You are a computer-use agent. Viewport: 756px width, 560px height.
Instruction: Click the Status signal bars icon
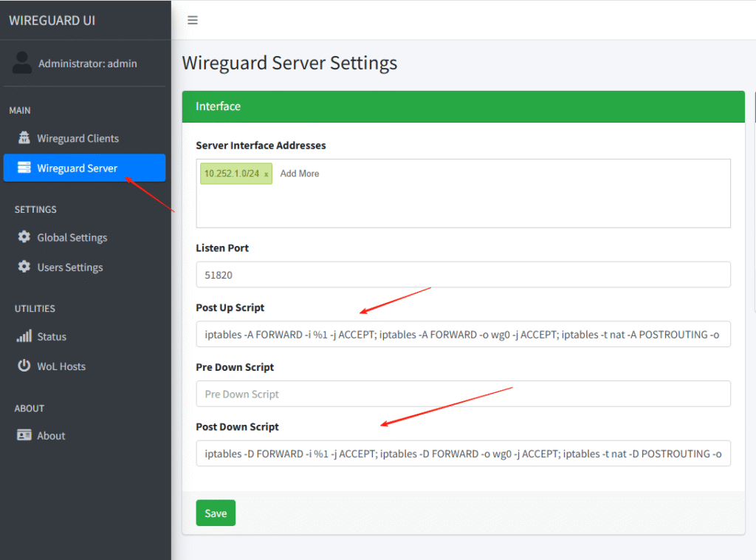point(24,336)
